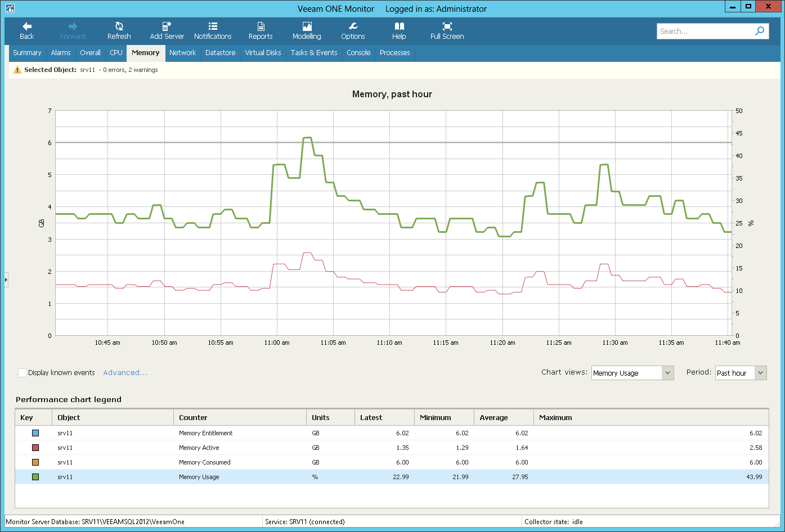Sort legend by Average column header
This screenshot has width=785, height=532.
point(504,418)
